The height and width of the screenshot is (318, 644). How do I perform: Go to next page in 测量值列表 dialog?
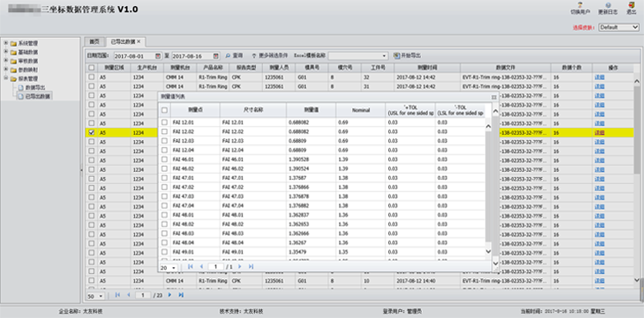click(x=239, y=267)
